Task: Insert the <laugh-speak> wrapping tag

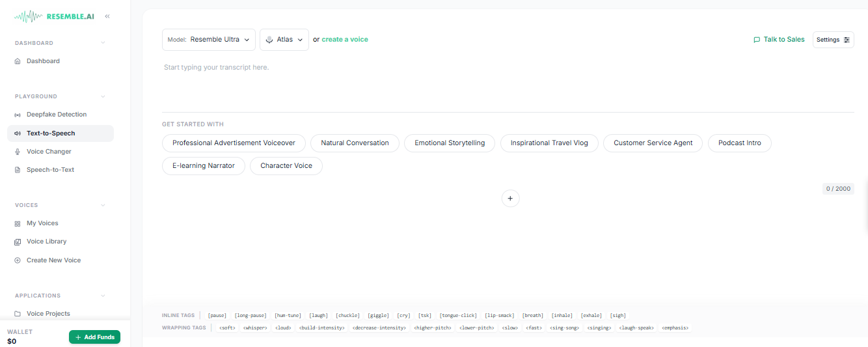Action: [637, 328]
